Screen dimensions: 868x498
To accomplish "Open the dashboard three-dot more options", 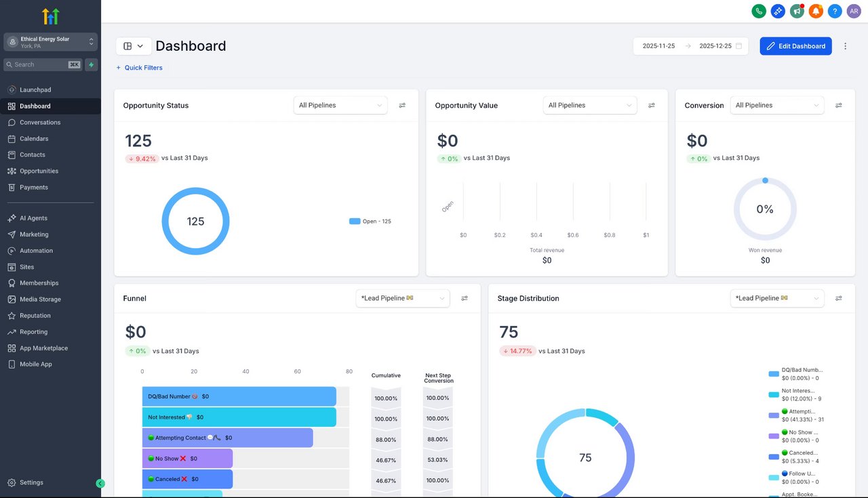I will click(x=845, y=46).
